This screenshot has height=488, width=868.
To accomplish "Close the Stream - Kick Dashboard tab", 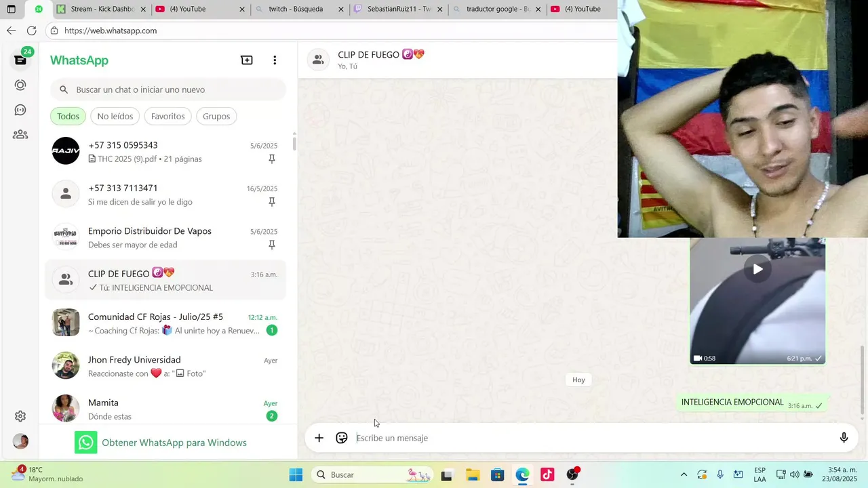I will (144, 9).
